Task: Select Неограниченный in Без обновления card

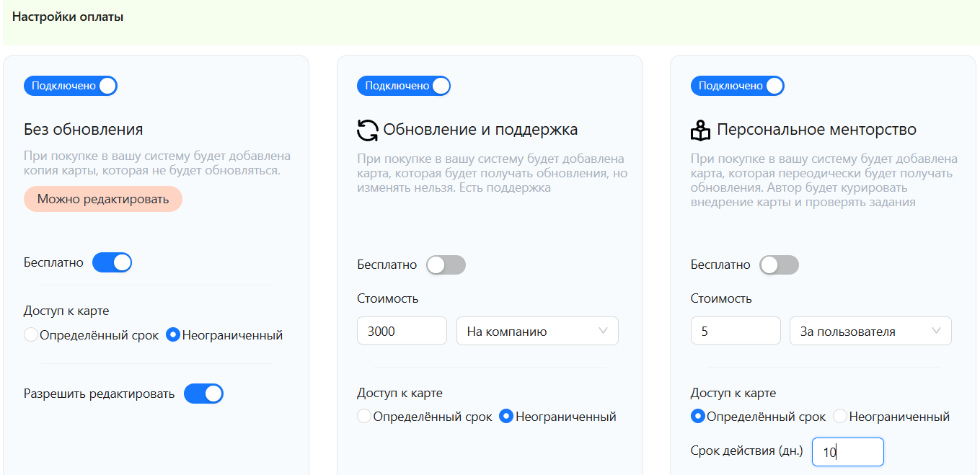Action: point(173,335)
